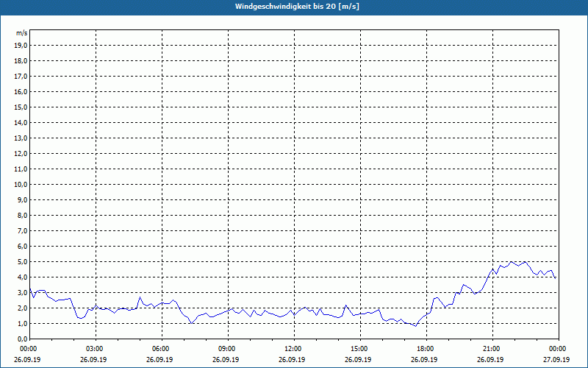588x368 pixels.
Task: Click the '11,0' y-axis label
Action: (x=21, y=169)
